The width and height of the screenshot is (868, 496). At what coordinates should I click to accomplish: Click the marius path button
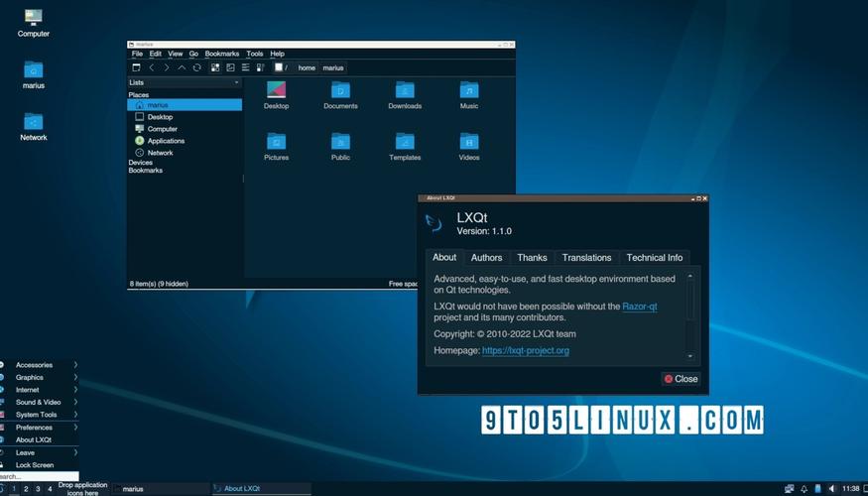click(333, 67)
